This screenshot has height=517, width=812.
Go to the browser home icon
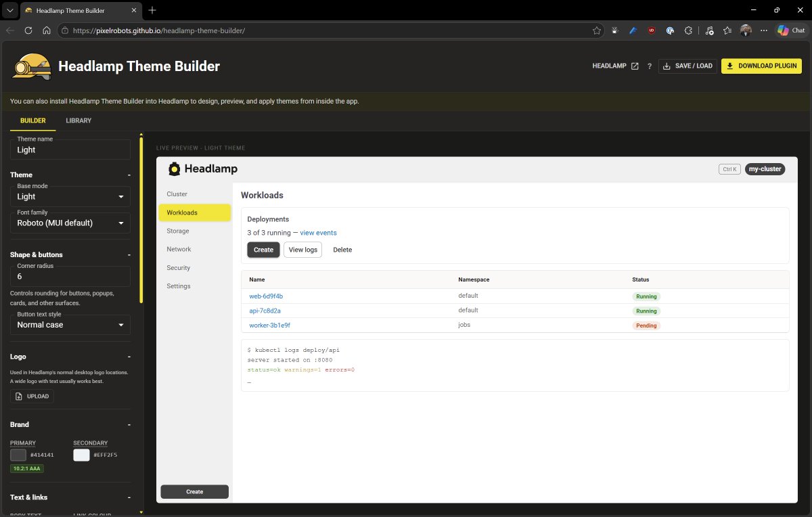click(x=47, y=30)
